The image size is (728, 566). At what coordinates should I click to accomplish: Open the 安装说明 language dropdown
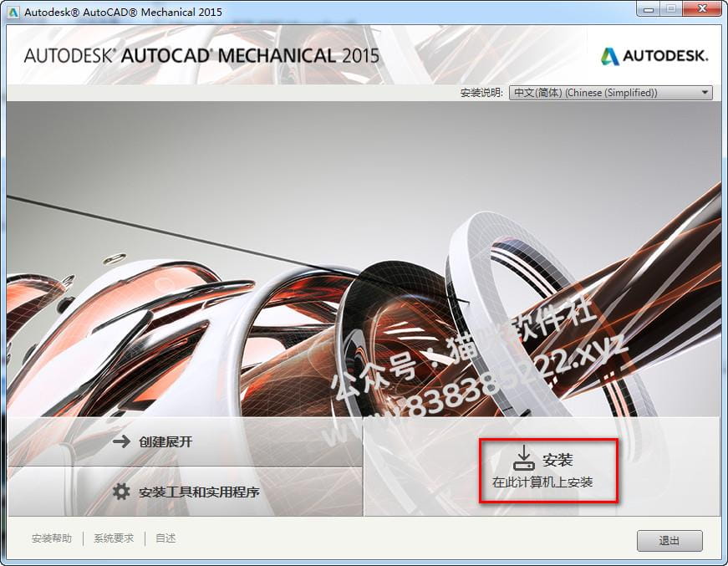(610, 93)
